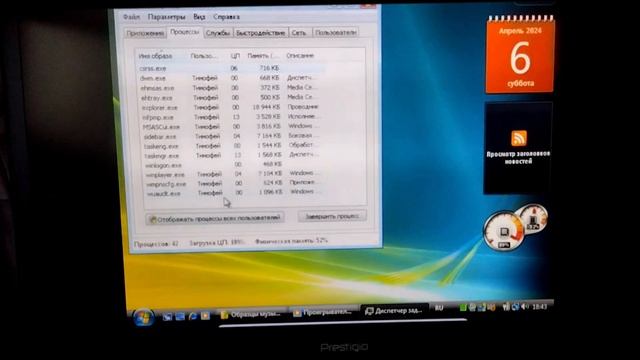Click Отображать процессы всех пользователей button

(x=215, y=218)
